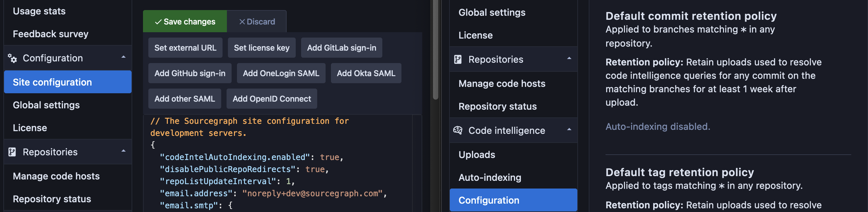Click Add OpenID Connect button
Screen dimensions: 868x212
tap(272, 99)
